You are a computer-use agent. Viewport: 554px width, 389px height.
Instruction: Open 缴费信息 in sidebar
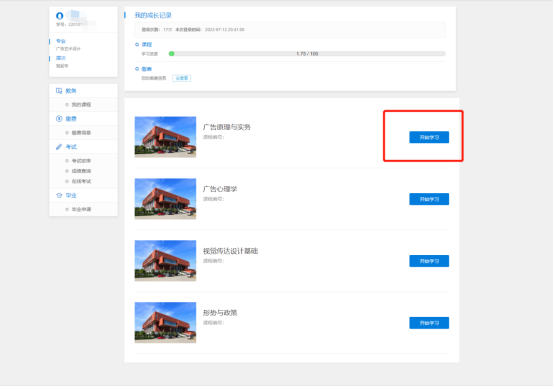click(x=81, y=133)
